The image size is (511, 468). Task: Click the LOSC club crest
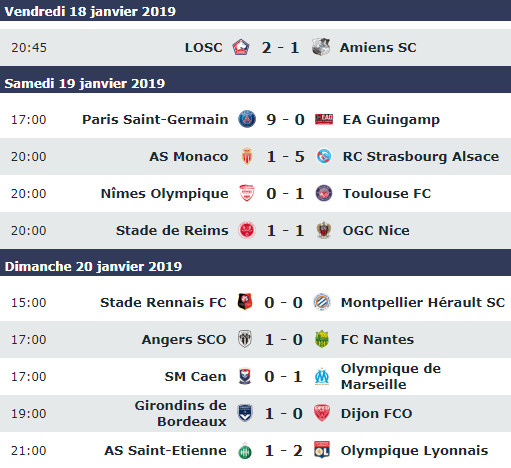tap(241, 47)
